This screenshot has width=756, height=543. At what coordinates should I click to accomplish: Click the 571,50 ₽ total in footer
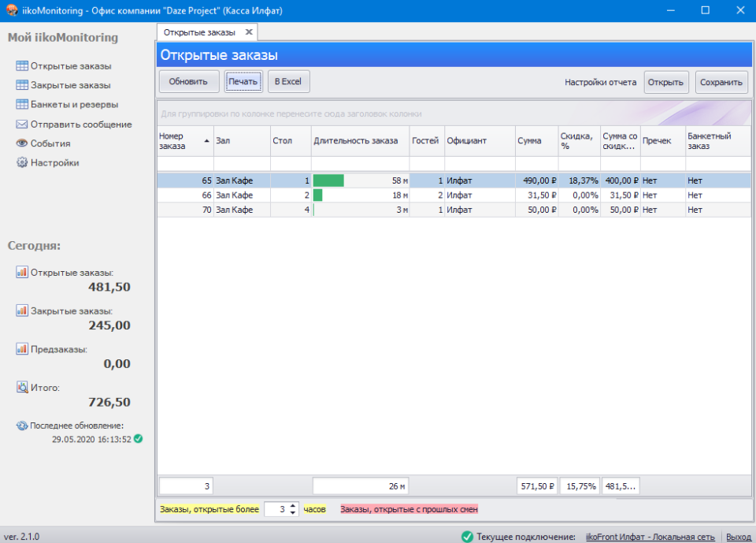tap(537, 486)
